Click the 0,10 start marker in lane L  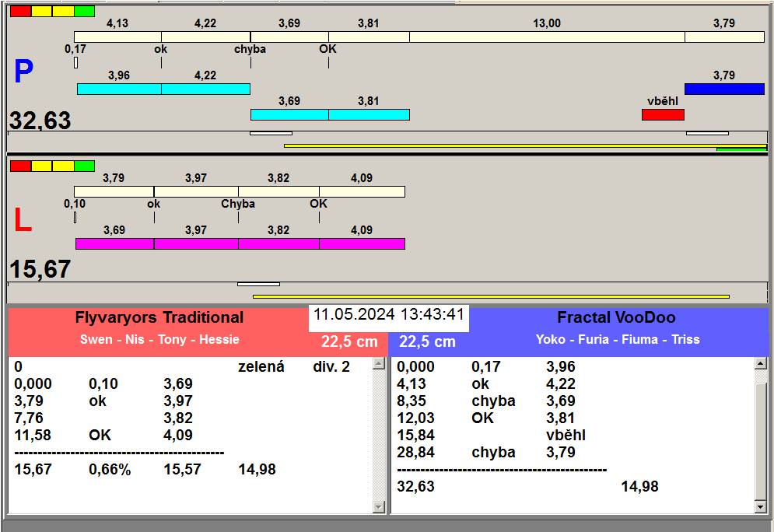75,217
